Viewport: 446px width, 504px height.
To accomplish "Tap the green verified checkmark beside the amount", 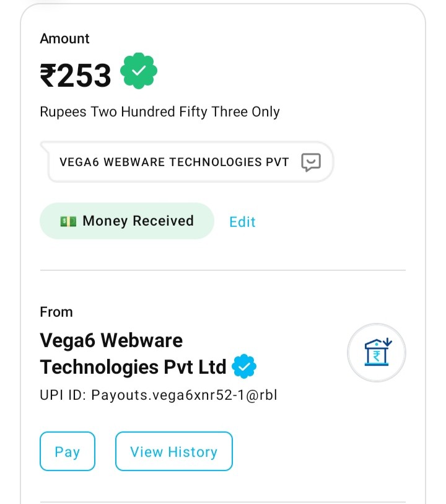I will tap(139, 72).
